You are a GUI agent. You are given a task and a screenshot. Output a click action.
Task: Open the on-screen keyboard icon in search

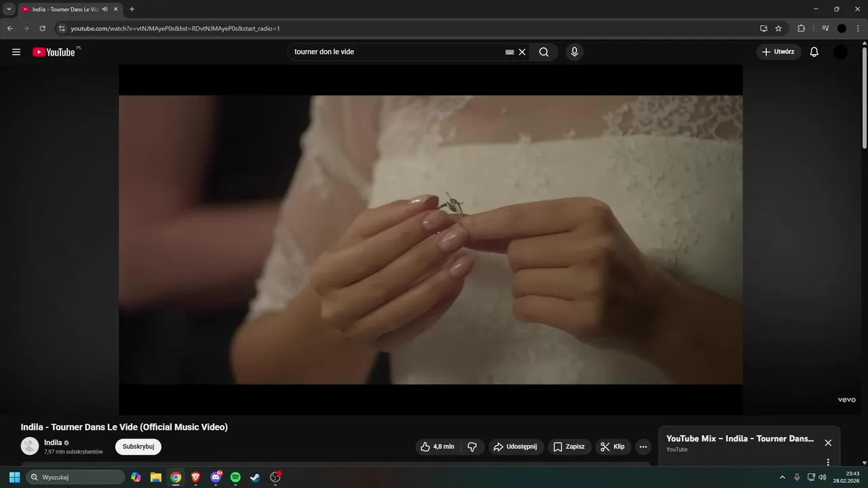510,52
